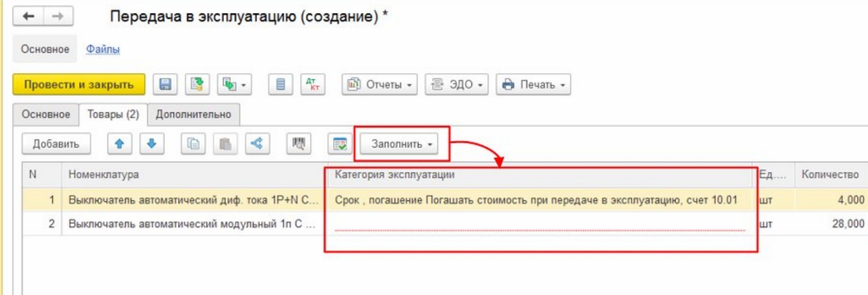Image resolution: width=868 pixels, height=295 pixels.
Task: Click the forward navigation arrow
Action: click(58, 17)
